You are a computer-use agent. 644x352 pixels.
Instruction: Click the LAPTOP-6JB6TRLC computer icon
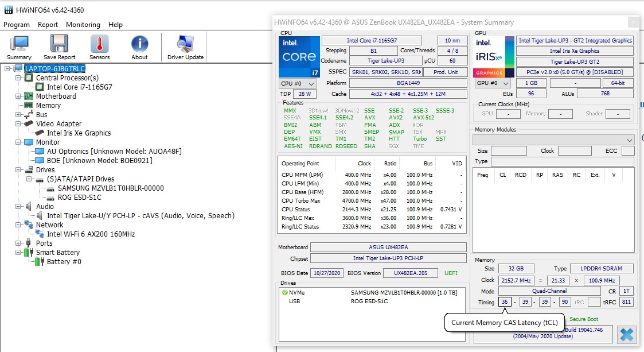18,69
